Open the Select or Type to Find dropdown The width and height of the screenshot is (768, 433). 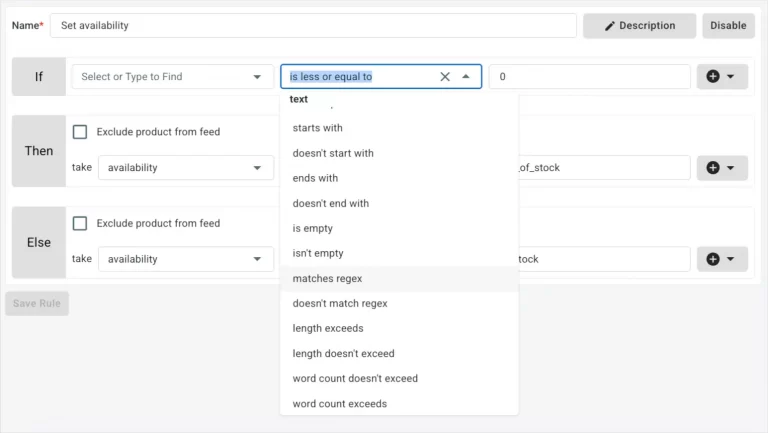pos(172,77)
